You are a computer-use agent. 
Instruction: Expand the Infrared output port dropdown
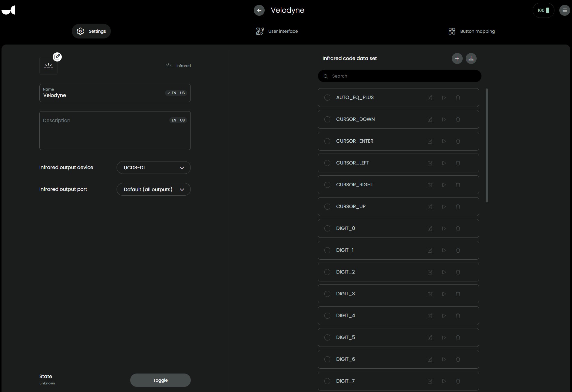(154, 189)
